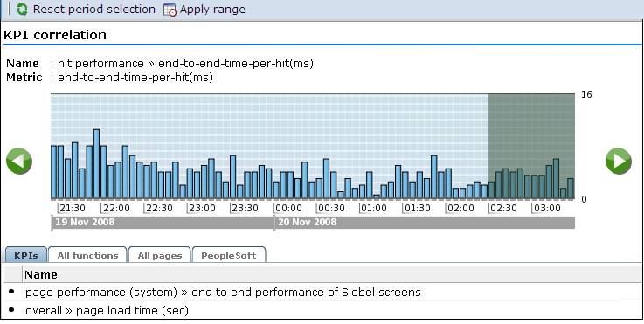Select the 01:30 time marker
Viewport: 644px width, 324px height.
click(417, 208)
